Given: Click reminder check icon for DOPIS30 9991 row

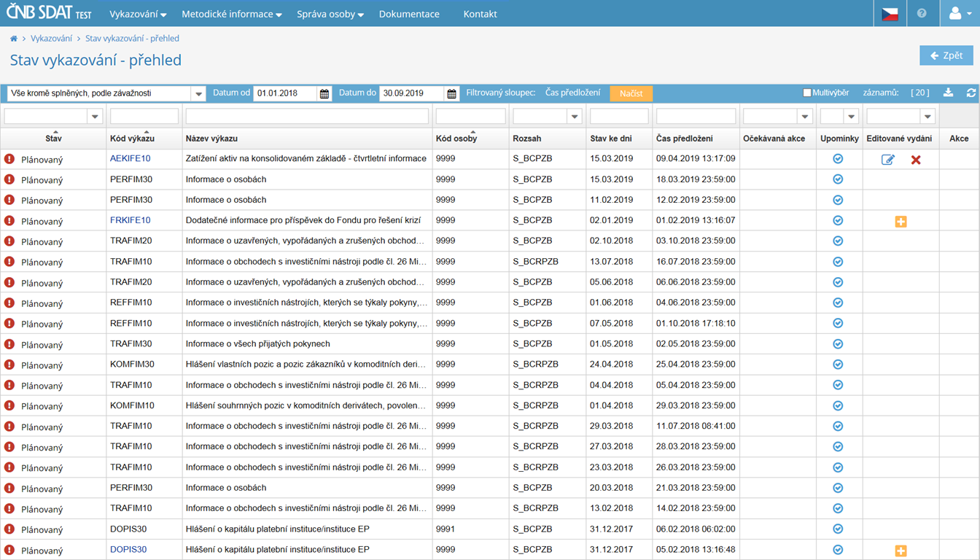Looking at the screenshot, I should tap(838, 529).
